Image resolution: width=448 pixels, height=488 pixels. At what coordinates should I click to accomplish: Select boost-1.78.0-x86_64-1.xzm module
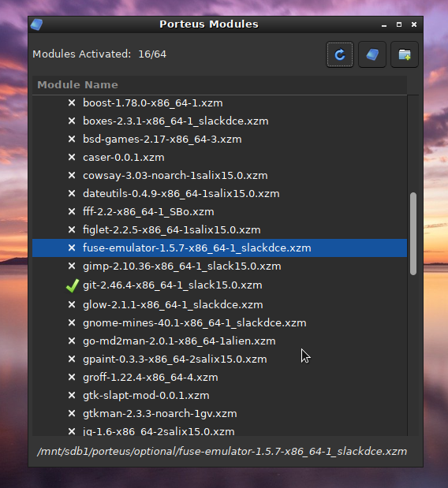tap(152, 103)
